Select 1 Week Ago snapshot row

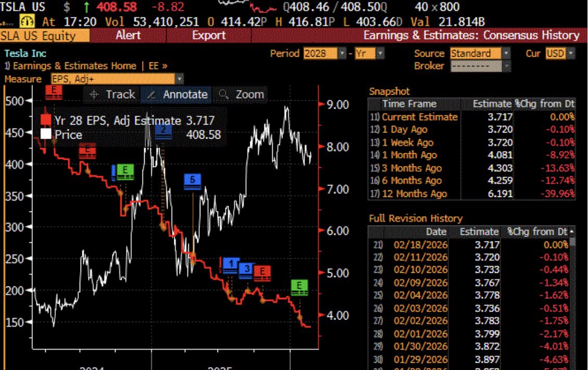(x=471, y=142)
